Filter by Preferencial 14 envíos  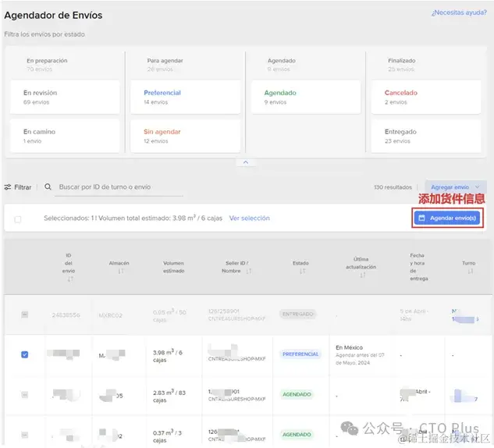click(185, 97)
